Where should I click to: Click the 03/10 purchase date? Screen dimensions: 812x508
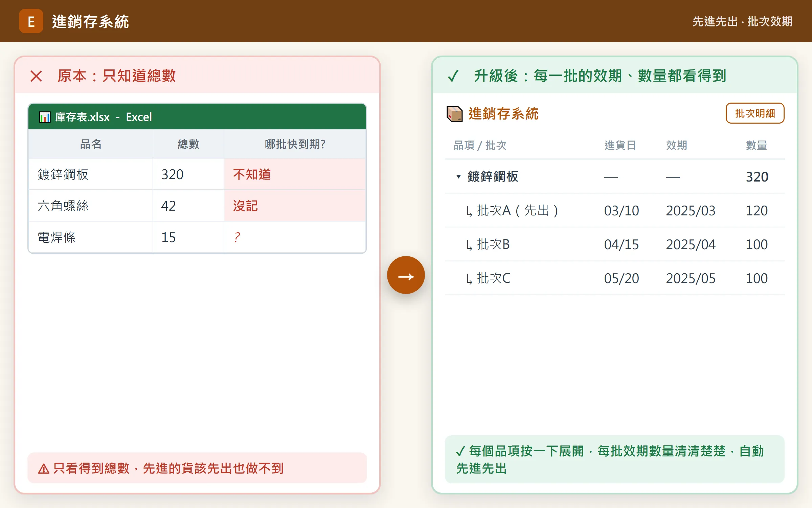click(622, 211)
